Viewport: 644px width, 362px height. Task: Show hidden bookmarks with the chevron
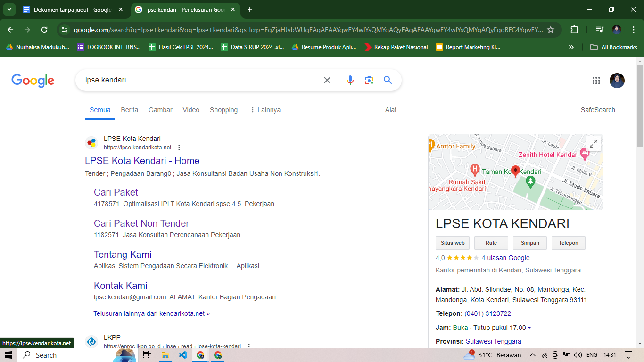tap(571, 47)
